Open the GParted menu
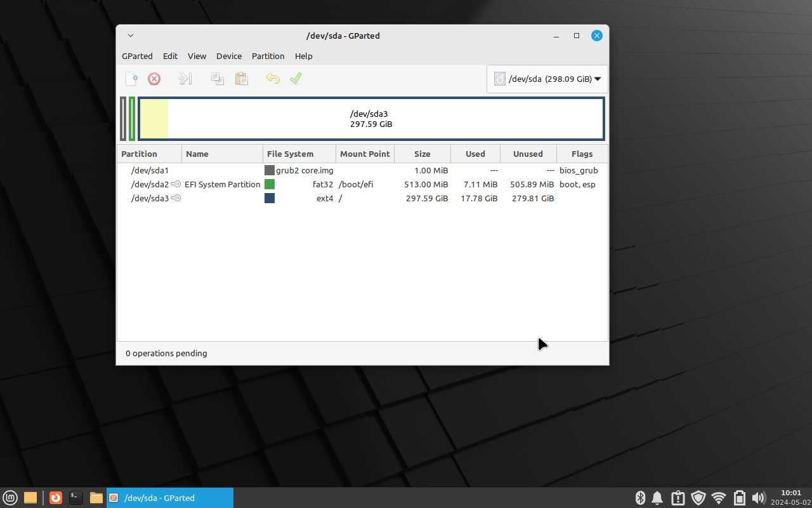812x508 pixels. click(137, 56)
